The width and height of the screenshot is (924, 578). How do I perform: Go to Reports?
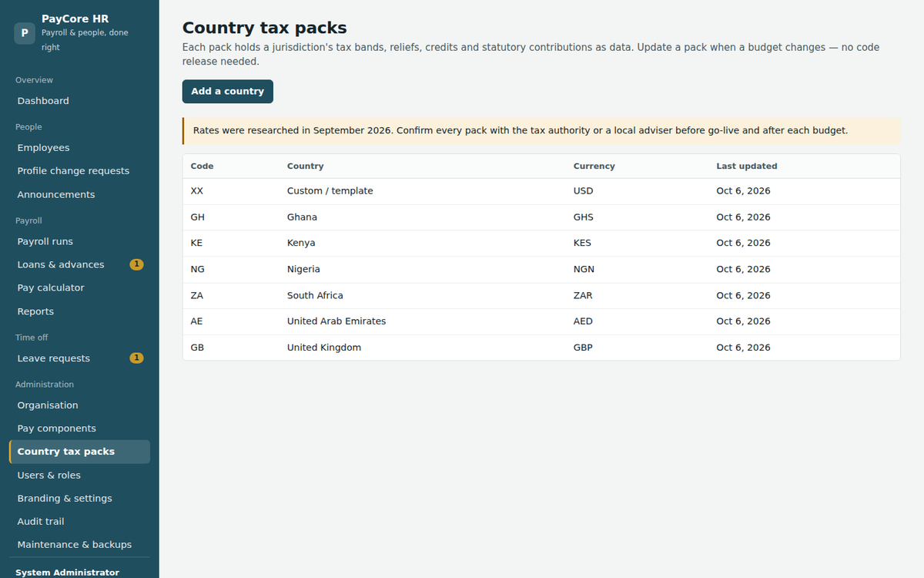(x=79, y=311)
